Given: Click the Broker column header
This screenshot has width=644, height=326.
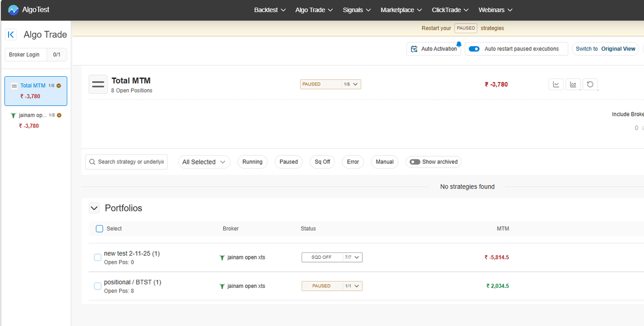Looking at the screenshot, I should coord(231,229).
